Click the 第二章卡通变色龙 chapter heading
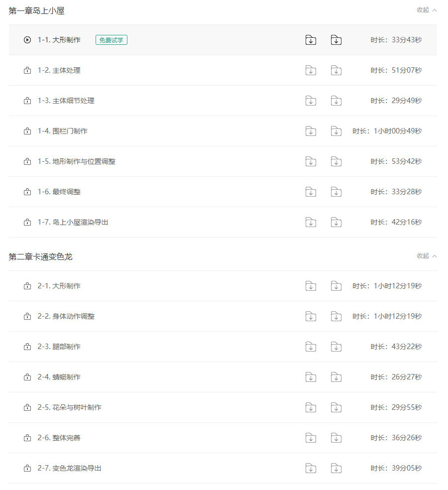This screenshot has width=448, height=490. [40, 256]
